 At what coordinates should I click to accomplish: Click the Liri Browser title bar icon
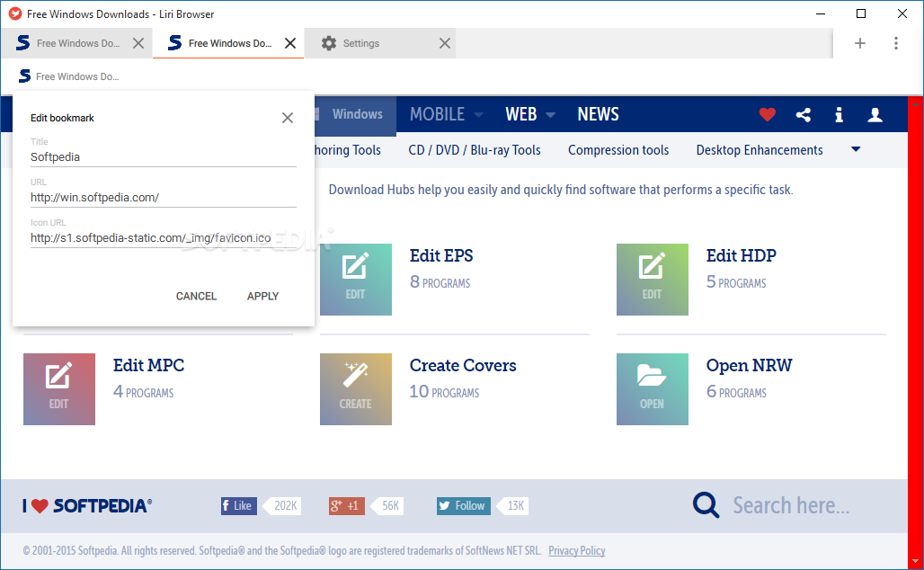point(15,13)
